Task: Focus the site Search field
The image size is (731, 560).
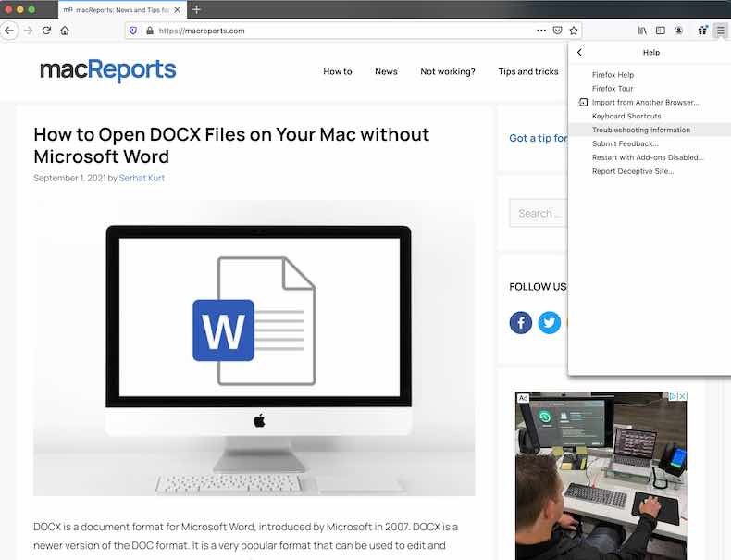Action: tap(539, 213)
